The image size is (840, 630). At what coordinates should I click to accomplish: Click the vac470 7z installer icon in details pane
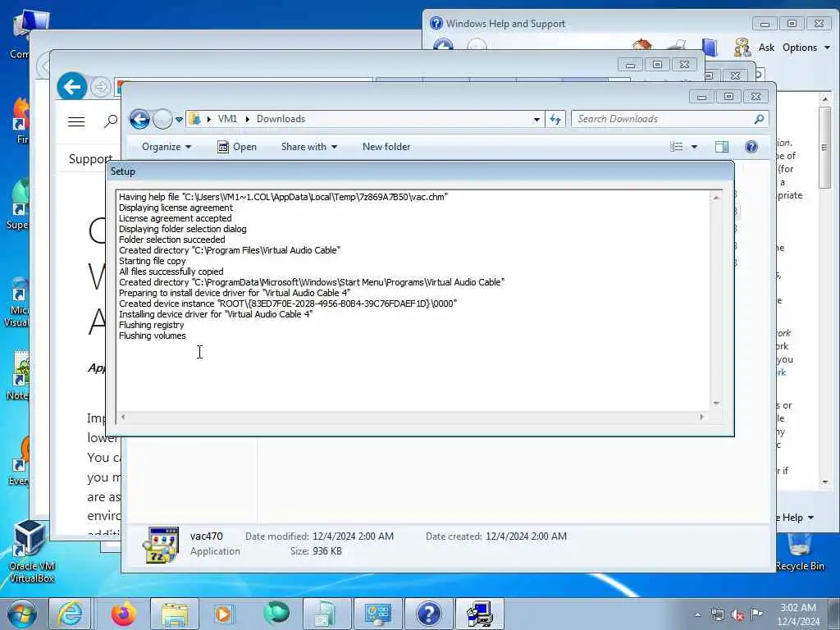pyautogui.click(x=161, y=545)
